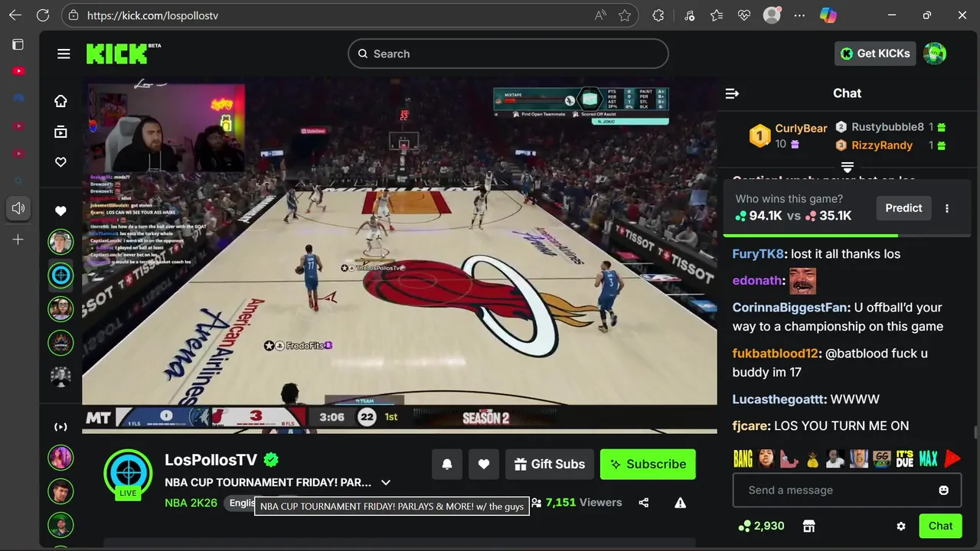This screenshot has height=551, width=980.
Task: Open Edge Settings and more menu
Action: [800, 15]
